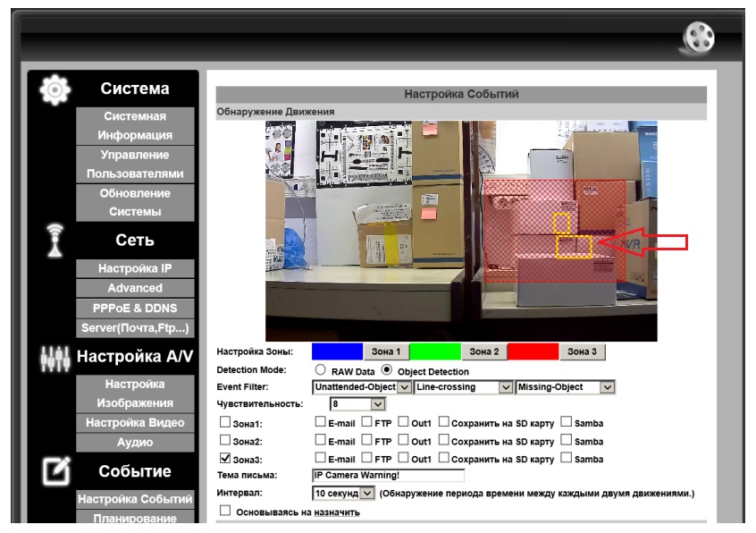The image size is (756, 533).
Task: Enable FTP for Зона2
Action: 367,440
